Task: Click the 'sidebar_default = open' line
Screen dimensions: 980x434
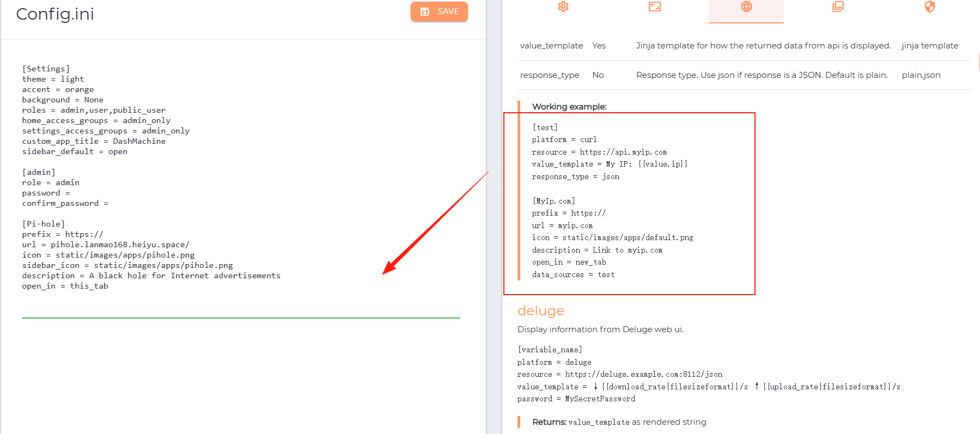Action: (75, 151)
